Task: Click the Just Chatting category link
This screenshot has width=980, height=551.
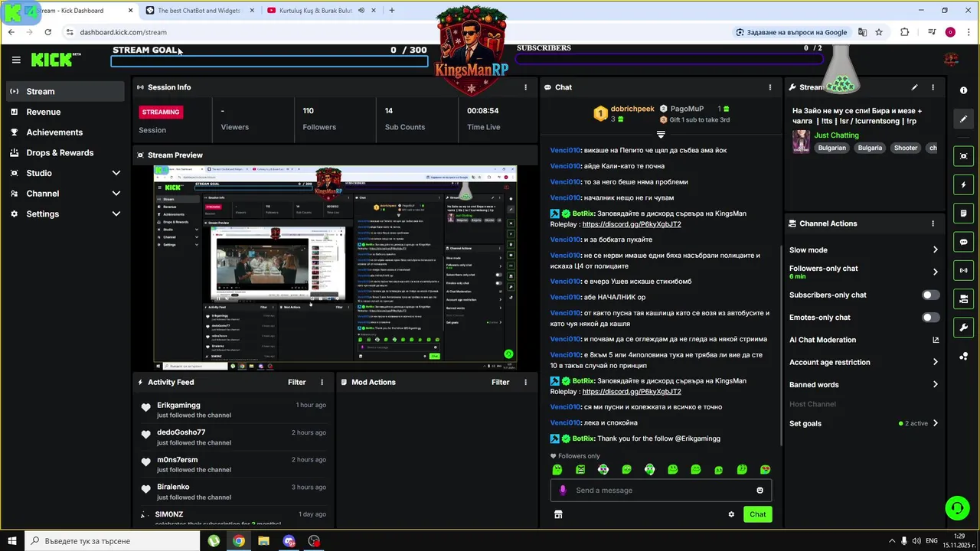Action: pos(836,135)
